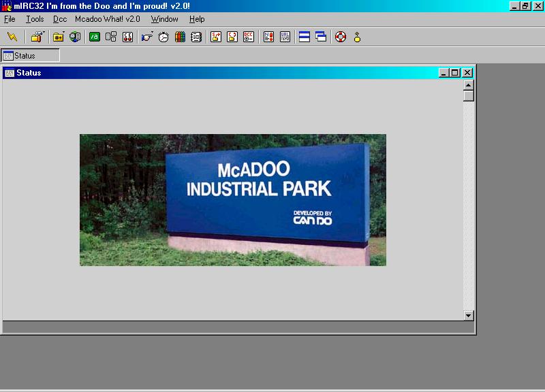
Task: Click the Help lifebuoy icon
Action: click(341, 37)
